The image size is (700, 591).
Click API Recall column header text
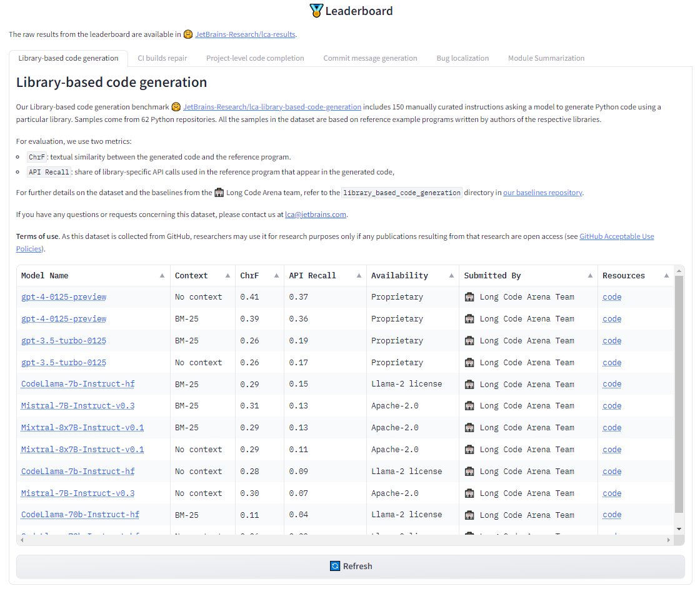click(312, 276)
